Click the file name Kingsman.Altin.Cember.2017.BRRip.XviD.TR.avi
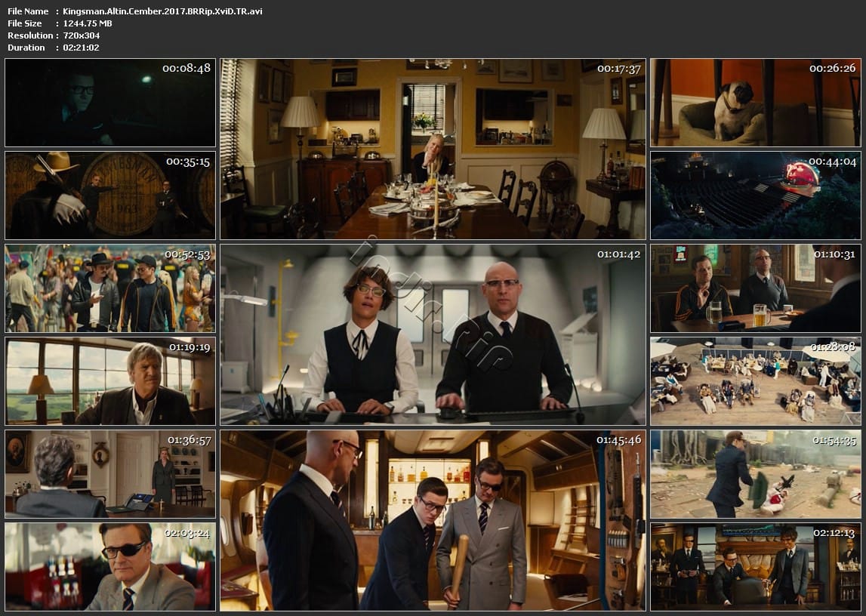The width and height of the screenshot is (866, 616). [162, 11]
